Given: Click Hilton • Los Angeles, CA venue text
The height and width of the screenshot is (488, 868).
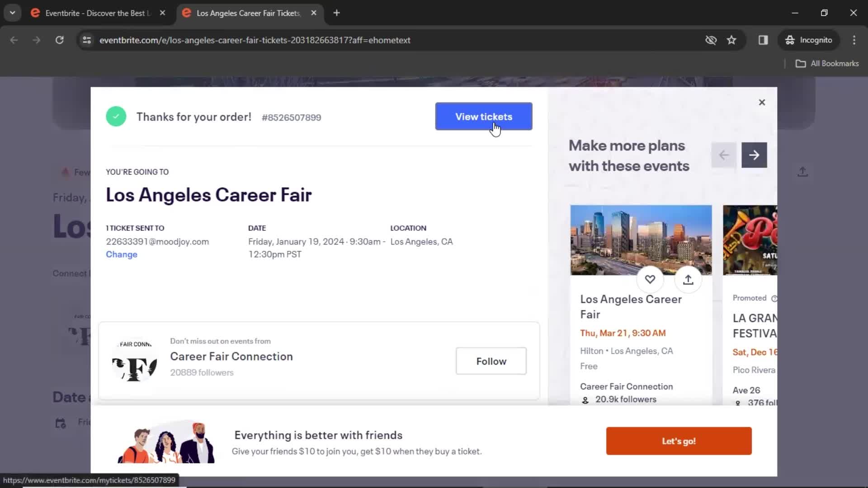Looking at the screenshot, I should [626, 351].
